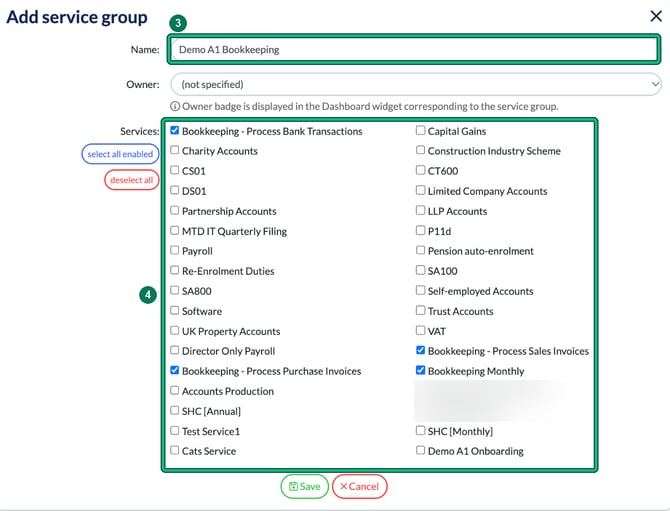Viewport: 670px width, 511px height.
Task: Click the service group Name field
Action: pos(414,50)
